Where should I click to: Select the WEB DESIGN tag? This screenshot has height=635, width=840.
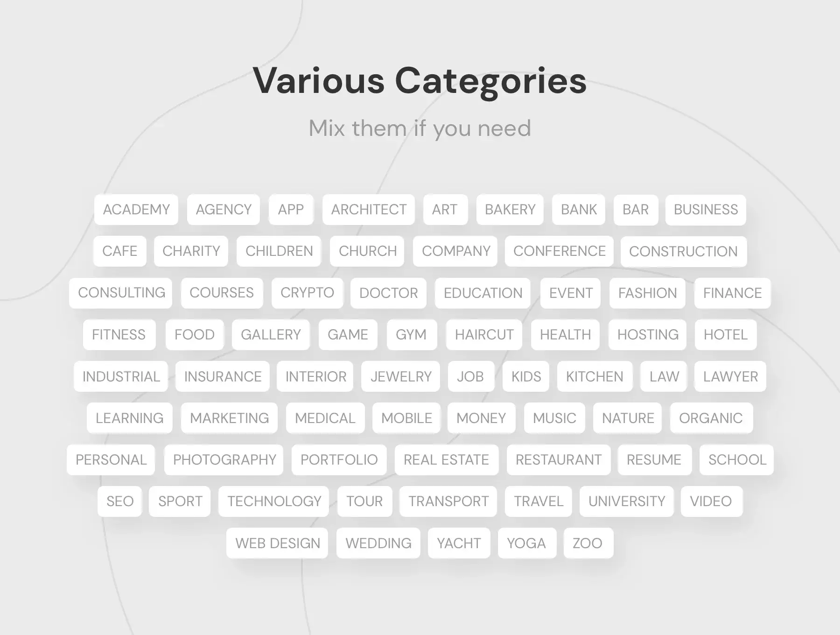point(277,543)
